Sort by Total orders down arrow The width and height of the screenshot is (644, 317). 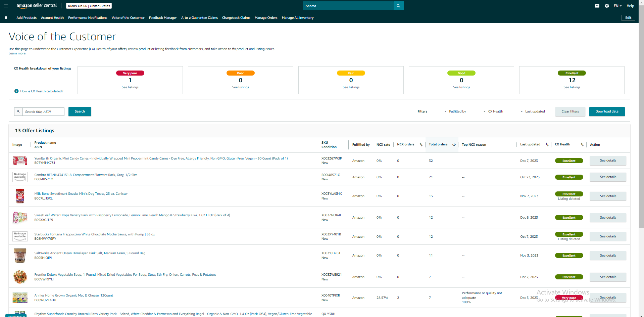tap(454, 145)
